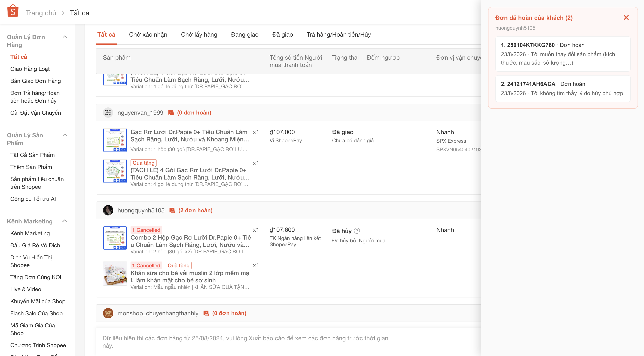Open chat icon next to huongquynh5105
644x356 pixels.
tap(172, 210)
